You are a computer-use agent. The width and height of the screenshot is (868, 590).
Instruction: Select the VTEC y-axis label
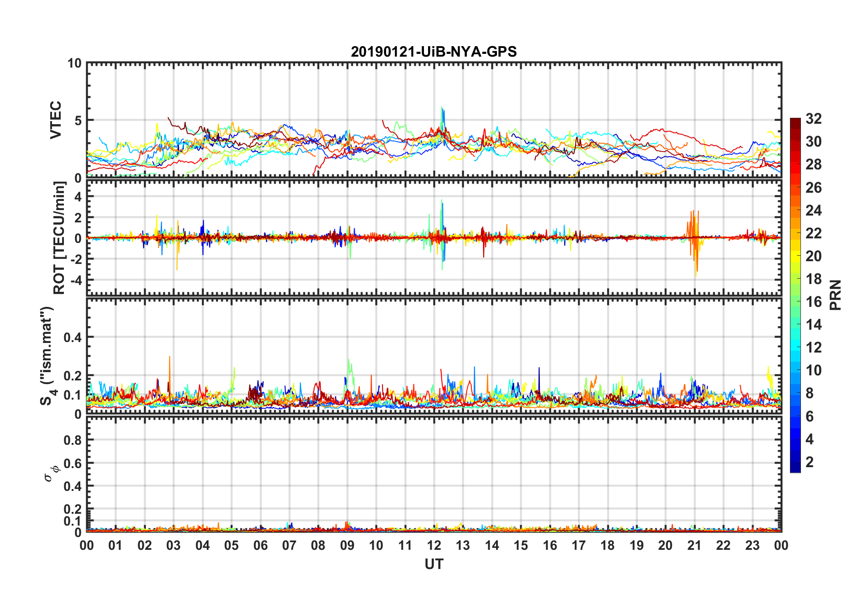56,120
